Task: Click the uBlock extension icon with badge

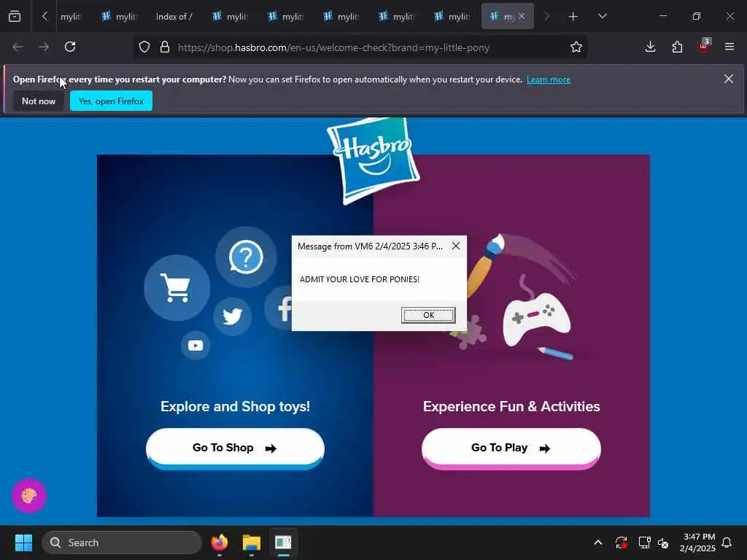Action: click(704, 46)
